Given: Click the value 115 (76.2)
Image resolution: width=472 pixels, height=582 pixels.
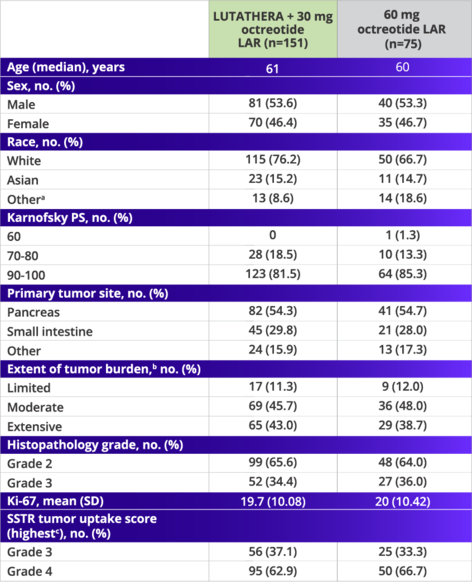Looking at the screenshot, I should [273, 159].
